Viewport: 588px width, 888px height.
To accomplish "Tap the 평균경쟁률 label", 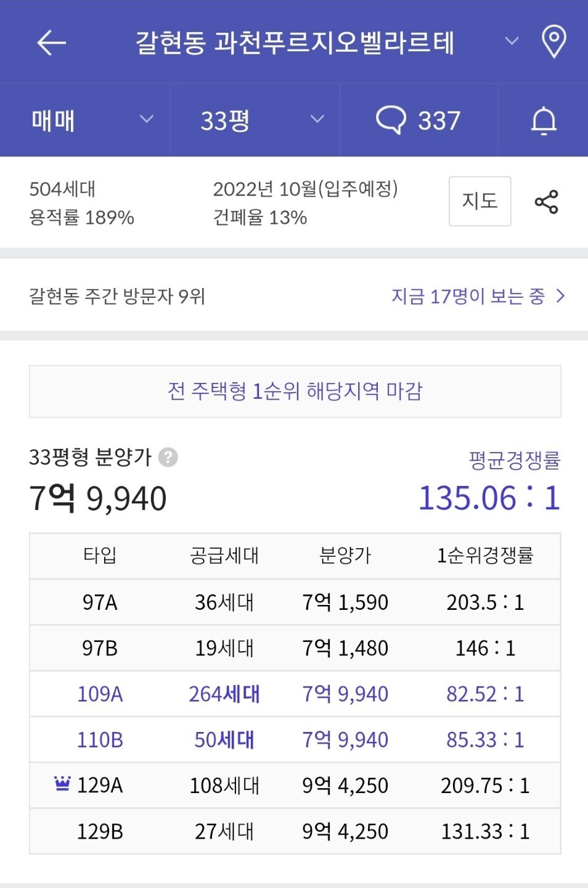I will point(515,460).
